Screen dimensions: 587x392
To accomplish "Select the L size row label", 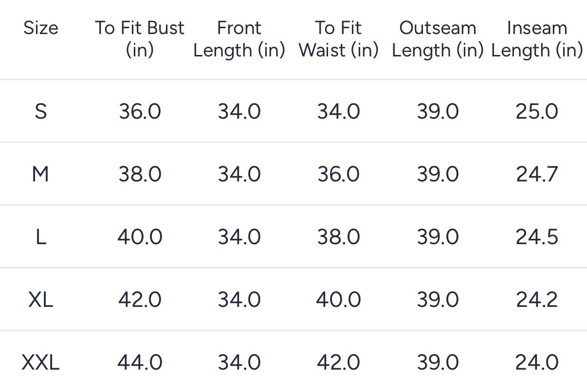I will pos(41,237).
